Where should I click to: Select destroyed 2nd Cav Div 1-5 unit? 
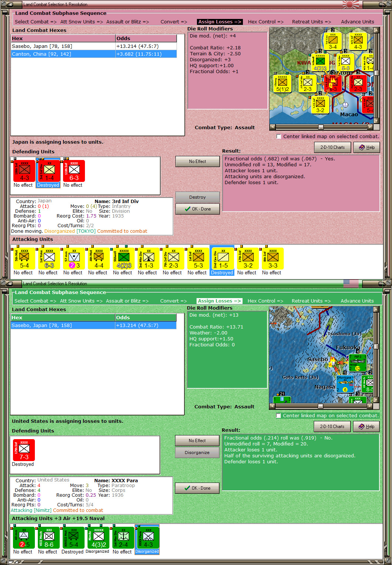tap(223, 259)
